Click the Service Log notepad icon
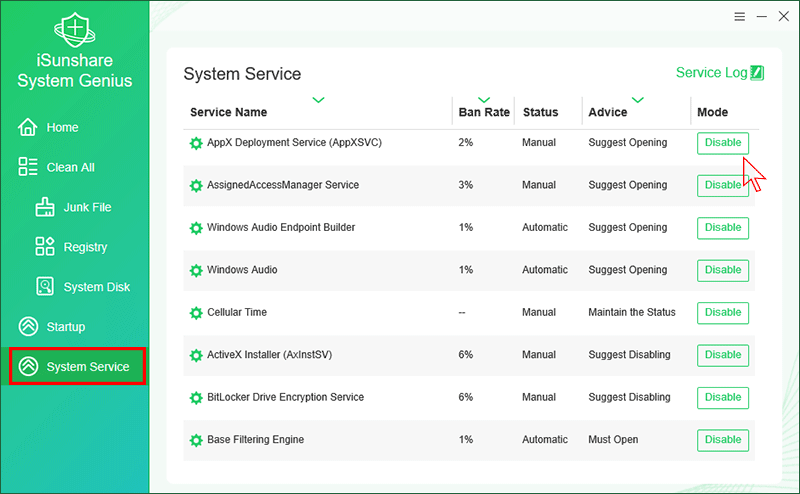Viewport: 800px width, 494px height. (x=757, y=73)
